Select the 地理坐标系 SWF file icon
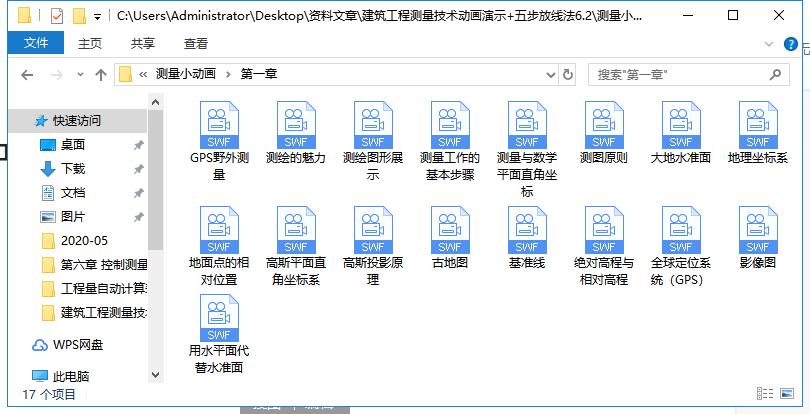This screenshot has width=810, height=414. pos(758,125)
